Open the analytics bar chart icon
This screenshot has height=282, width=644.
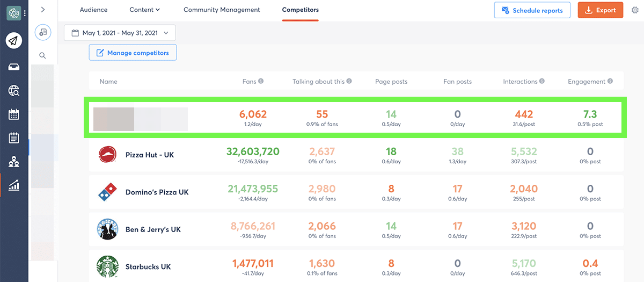pos(14,186)
